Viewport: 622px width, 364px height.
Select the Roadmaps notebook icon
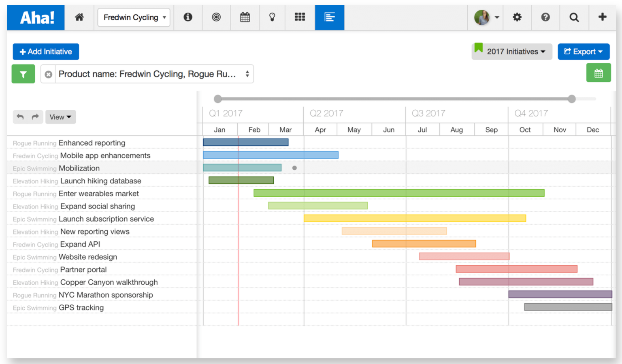tap(329, 17)
